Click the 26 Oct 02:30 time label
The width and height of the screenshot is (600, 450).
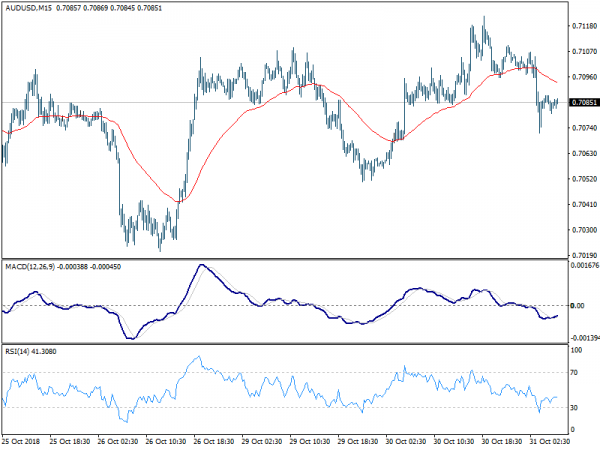[118, 441]
